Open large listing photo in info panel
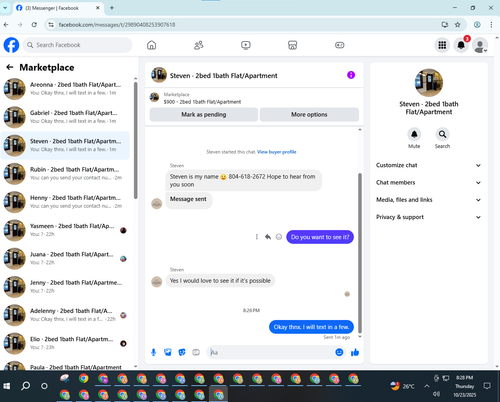 (429, 83)
